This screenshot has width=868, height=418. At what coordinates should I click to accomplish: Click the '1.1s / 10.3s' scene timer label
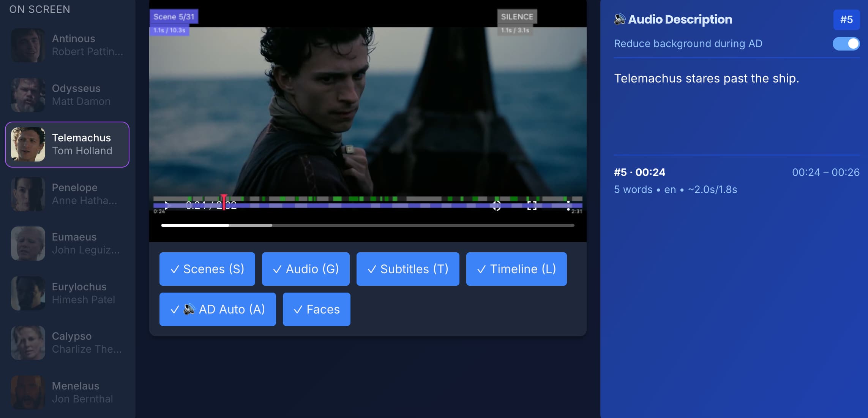169,30
